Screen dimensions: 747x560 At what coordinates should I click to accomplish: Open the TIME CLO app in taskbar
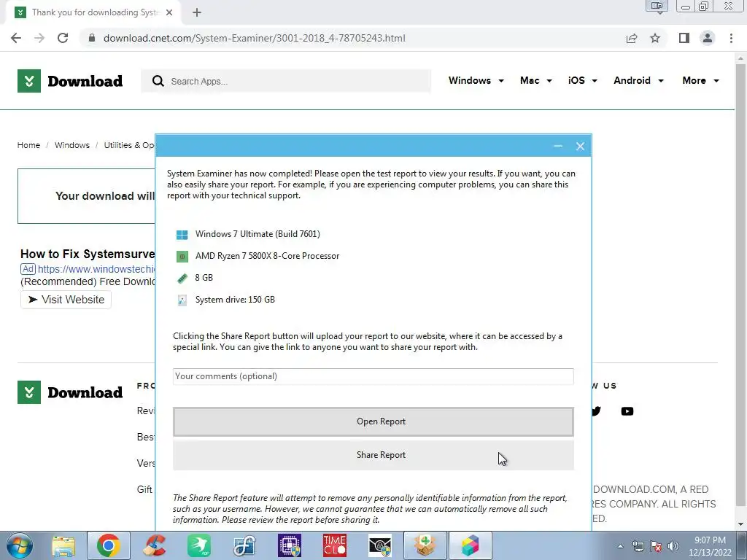coord(334,545)
